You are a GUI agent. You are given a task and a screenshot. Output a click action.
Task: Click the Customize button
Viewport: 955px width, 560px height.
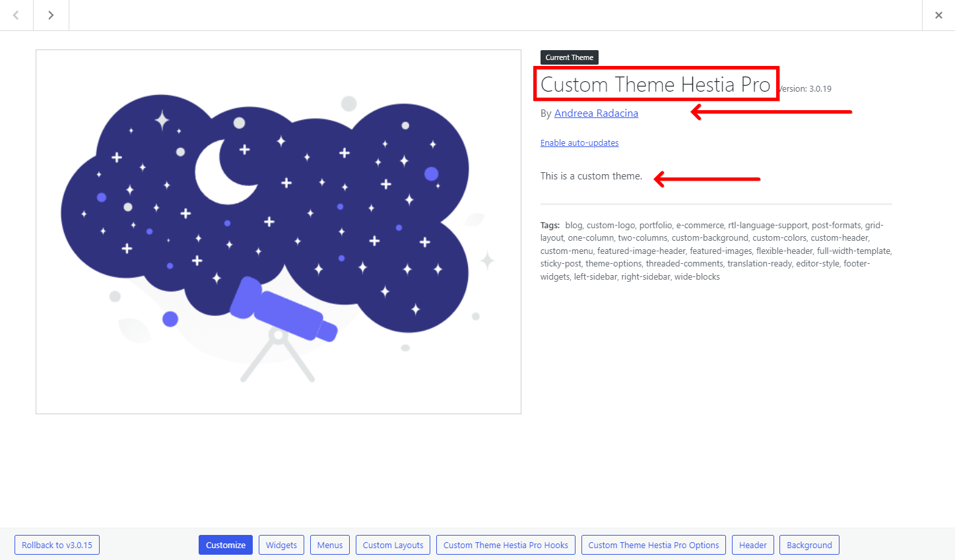pyautogui.click(x=226, y=545)
